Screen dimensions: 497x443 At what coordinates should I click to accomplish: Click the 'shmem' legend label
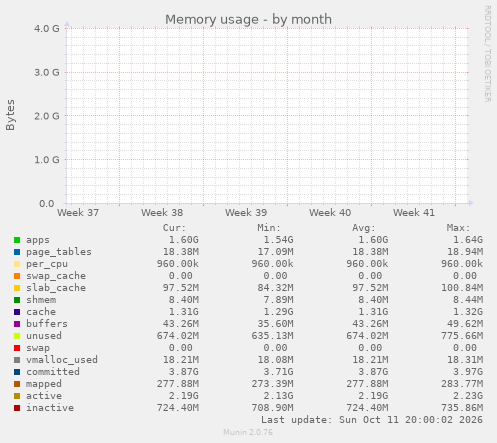(x=41, y=300)
